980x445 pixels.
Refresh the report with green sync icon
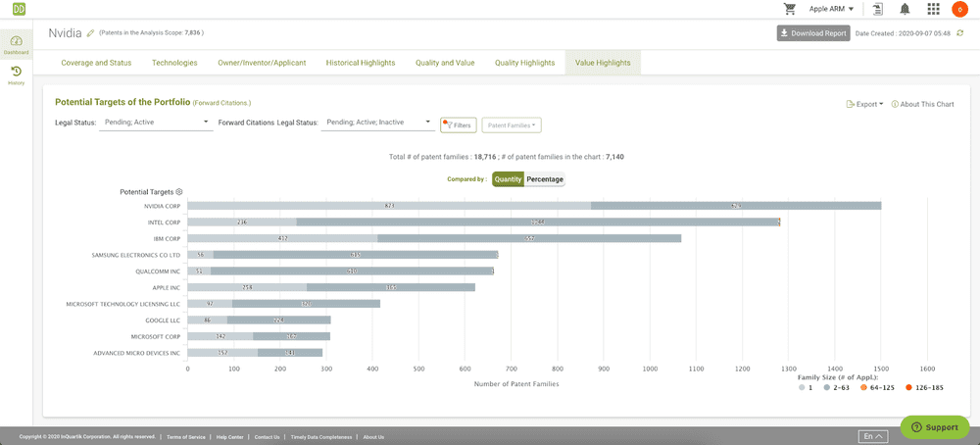(x=960, y=33)
